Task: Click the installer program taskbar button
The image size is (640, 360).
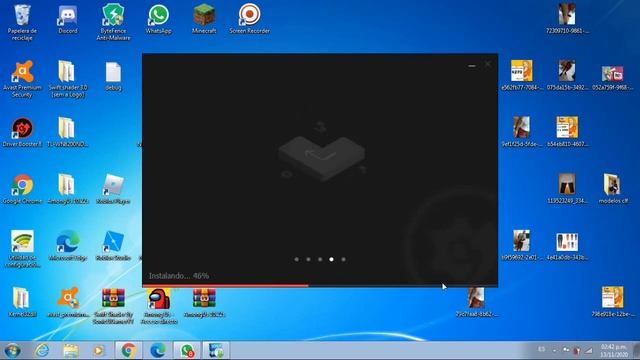Action: [216, 351]
